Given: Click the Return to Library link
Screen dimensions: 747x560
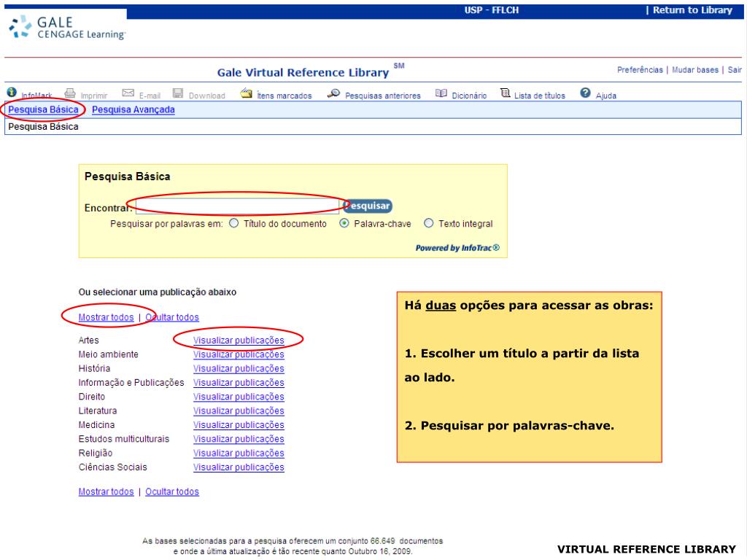Looking at the screenshot, I should tap(692, 10).
